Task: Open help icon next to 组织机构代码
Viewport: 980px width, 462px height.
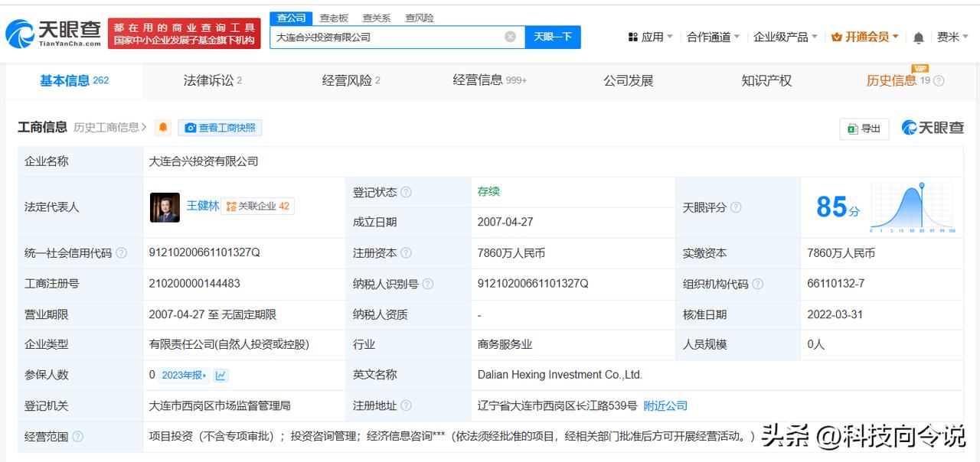Action: [758, 284]
